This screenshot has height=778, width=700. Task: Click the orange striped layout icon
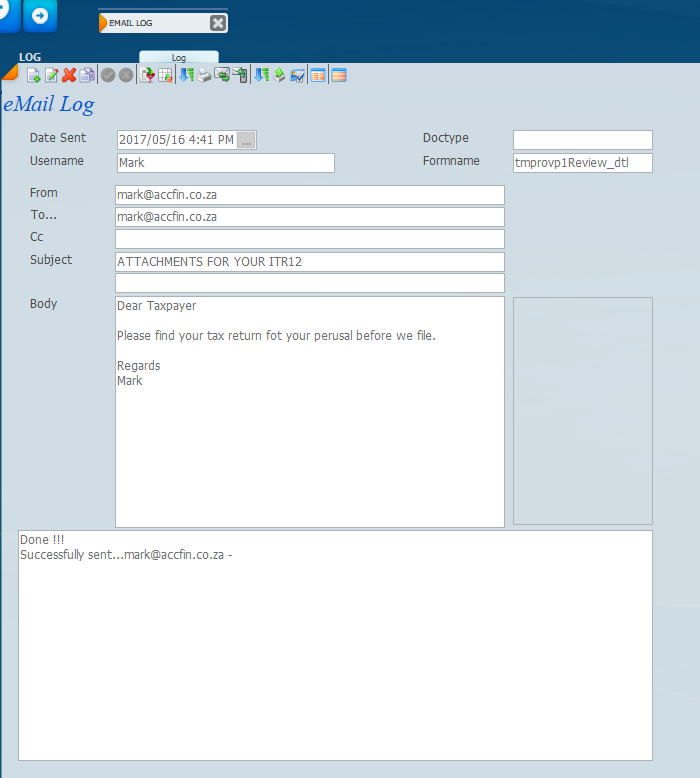click(x=339, y=75)
